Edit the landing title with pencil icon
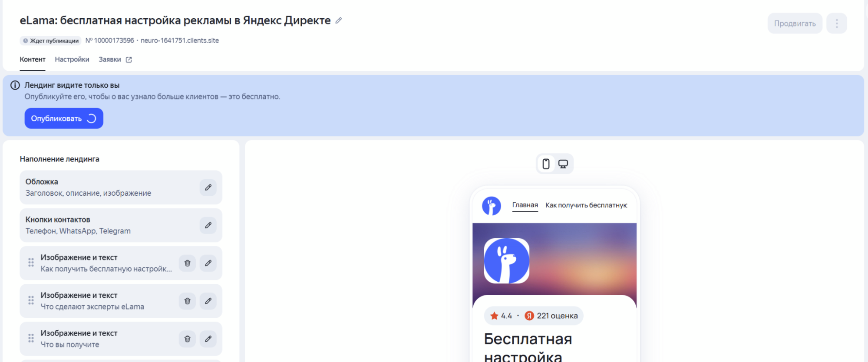The image size is (868, 362). (339, 20)
